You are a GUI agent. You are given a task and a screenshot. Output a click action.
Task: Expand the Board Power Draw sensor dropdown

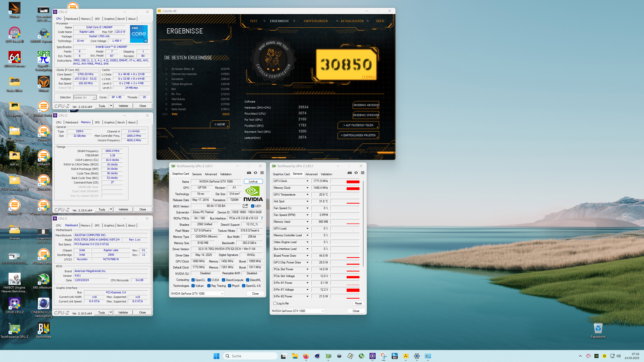pos(307,256)
